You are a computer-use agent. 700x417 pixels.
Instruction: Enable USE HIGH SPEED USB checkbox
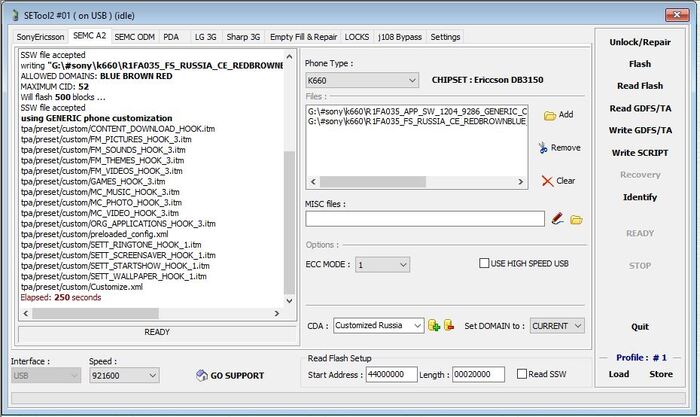point(484,263)
